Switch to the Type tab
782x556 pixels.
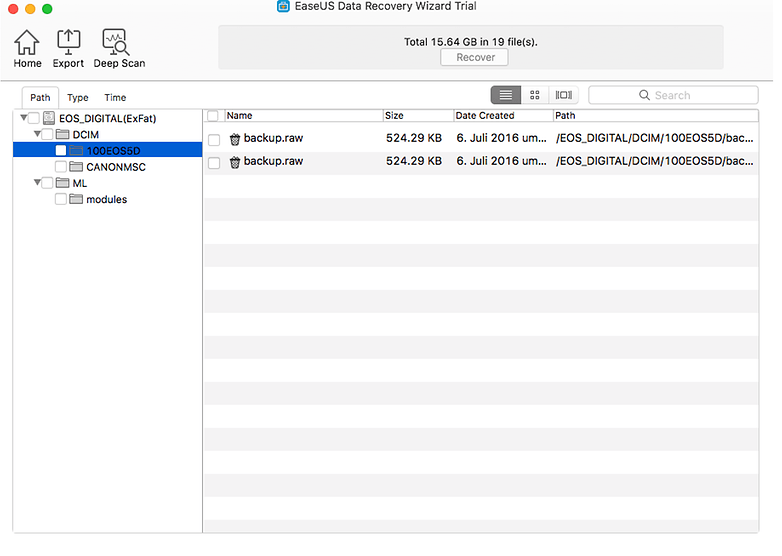click(78, 98)
